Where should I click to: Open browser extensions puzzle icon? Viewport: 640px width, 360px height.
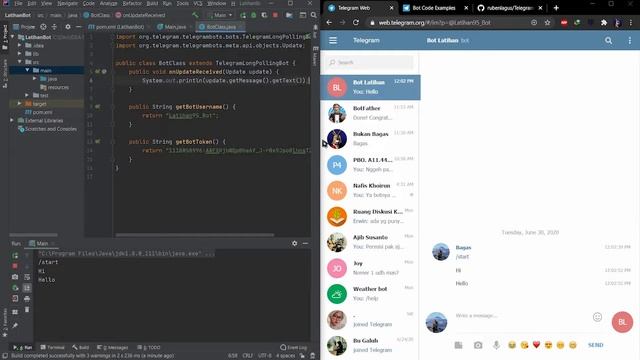coord(604,22)
